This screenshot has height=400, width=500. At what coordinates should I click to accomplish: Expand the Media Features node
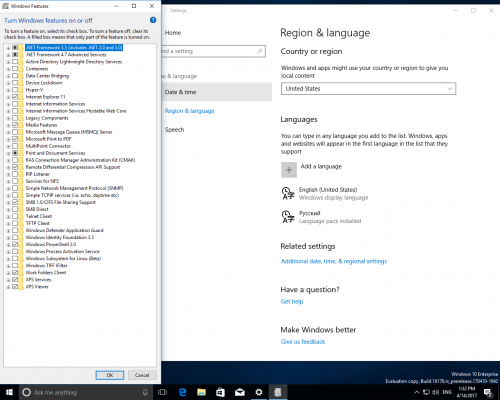click(8, 125)
